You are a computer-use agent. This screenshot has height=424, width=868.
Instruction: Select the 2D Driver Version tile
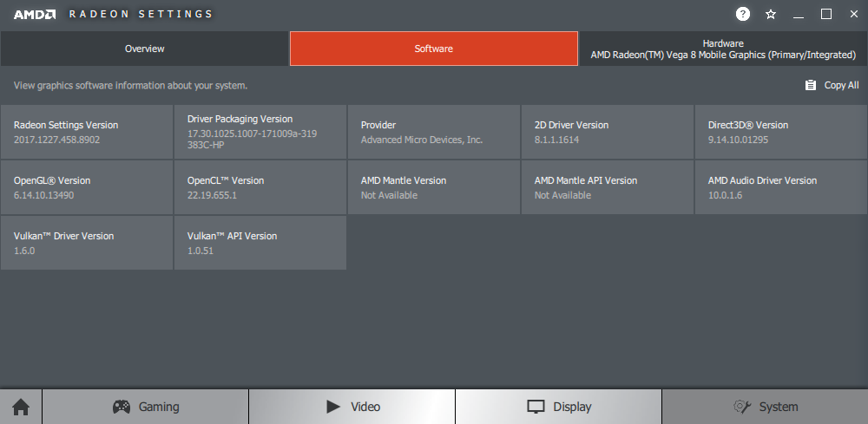coord(608,132)
